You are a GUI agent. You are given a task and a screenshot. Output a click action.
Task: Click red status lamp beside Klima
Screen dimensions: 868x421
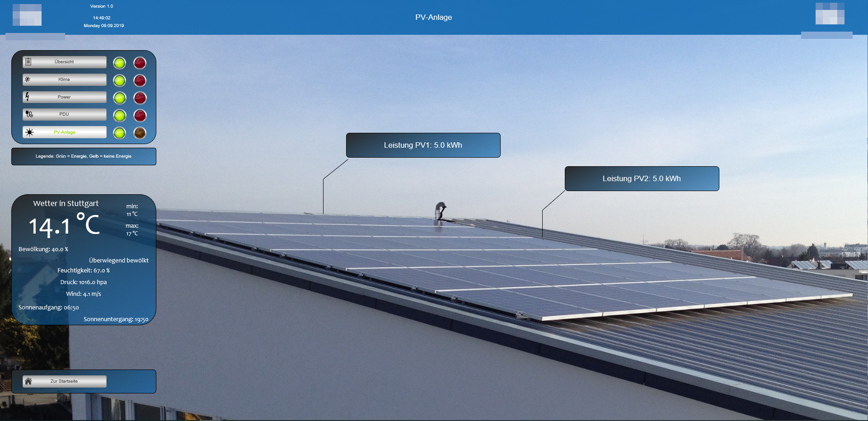click(140, 80)
